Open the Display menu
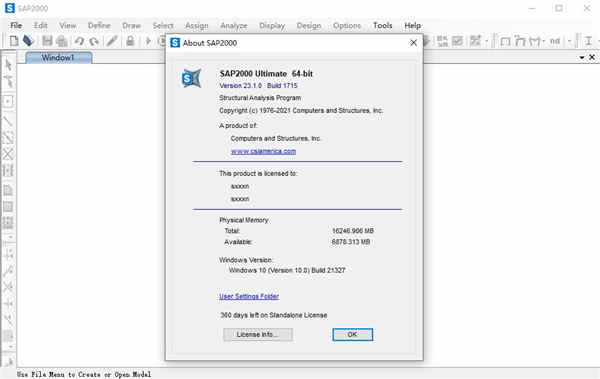The image size is (600, 379). pos(272,25)
